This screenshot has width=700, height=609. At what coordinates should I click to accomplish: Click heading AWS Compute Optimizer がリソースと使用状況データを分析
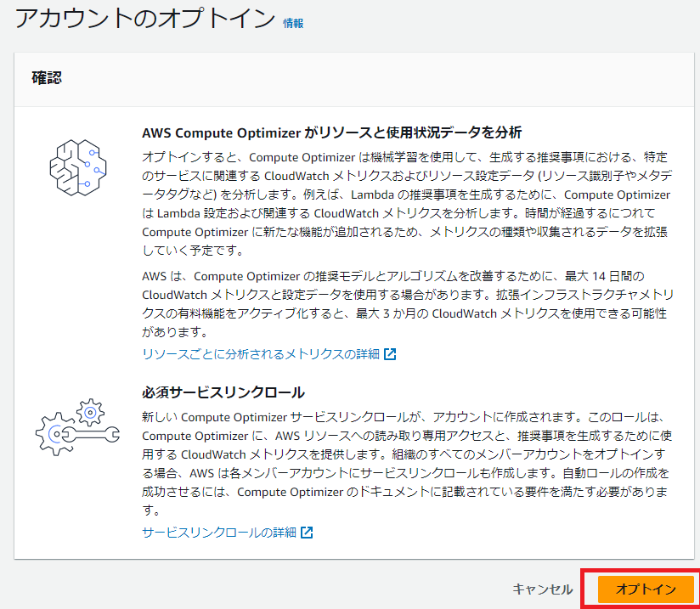click(x=331, y=133)
